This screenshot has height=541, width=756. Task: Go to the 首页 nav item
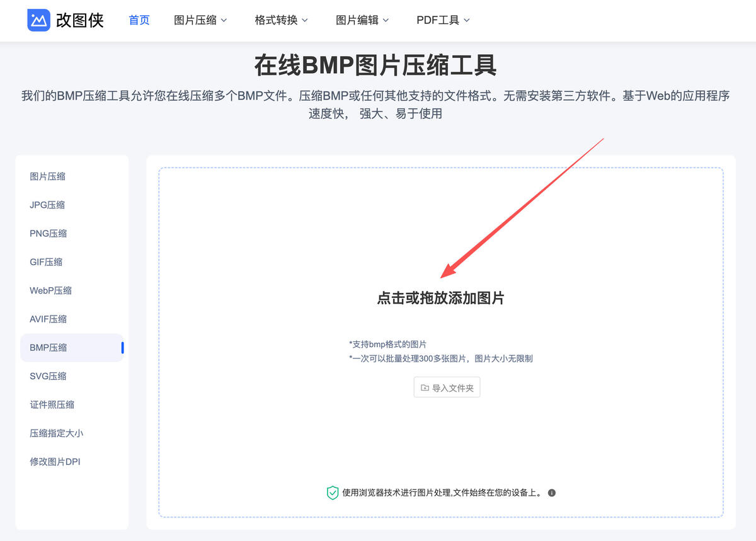(x=139, y=20)
